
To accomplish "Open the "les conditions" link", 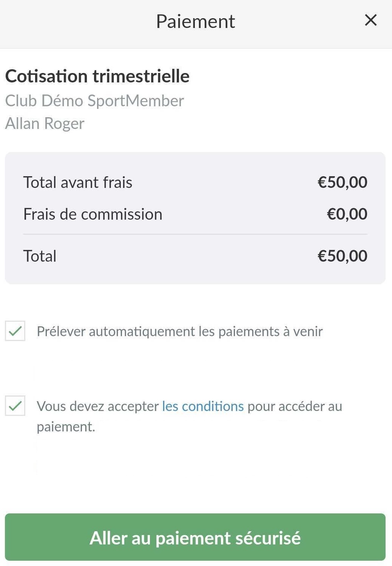I will (203, 406).
